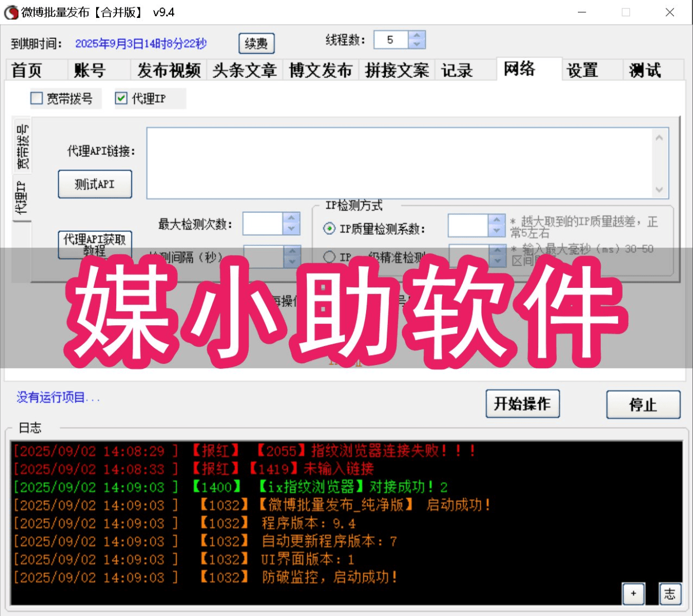
Task: Click the 测试API button
Action: click(94, 184)
